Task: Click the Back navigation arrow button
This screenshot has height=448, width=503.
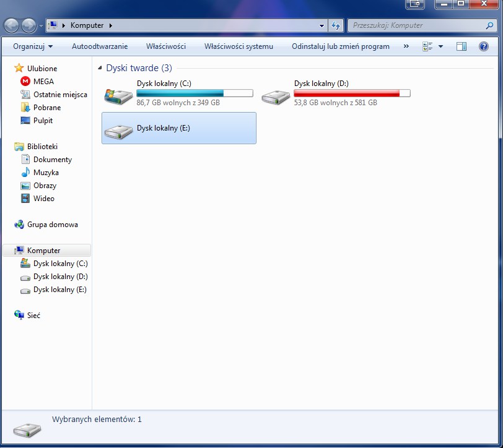Action: [x=12, y=25]
